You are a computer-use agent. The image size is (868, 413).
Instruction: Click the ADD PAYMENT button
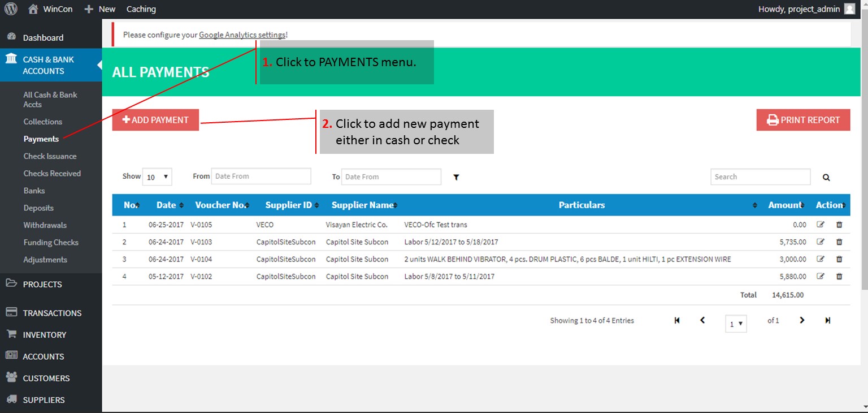coord(155,120)
